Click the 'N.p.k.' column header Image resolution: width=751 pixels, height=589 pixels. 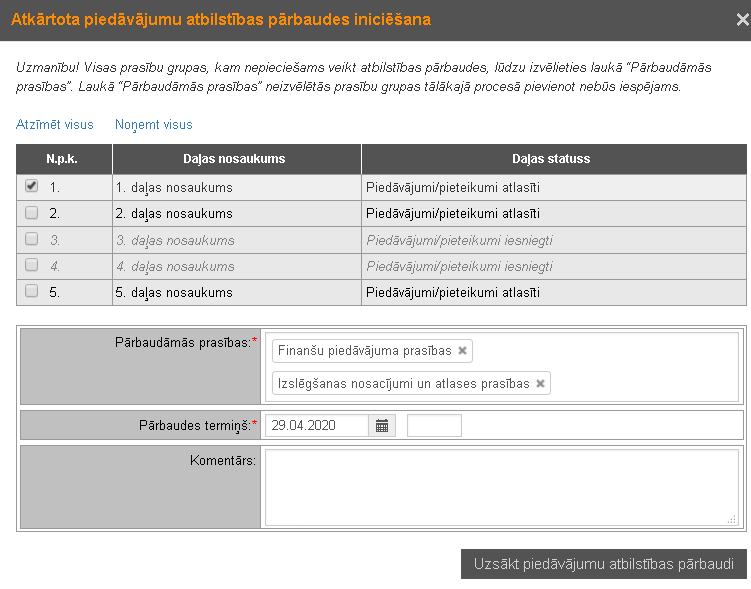pyautogui.click(x=63, y=159)
